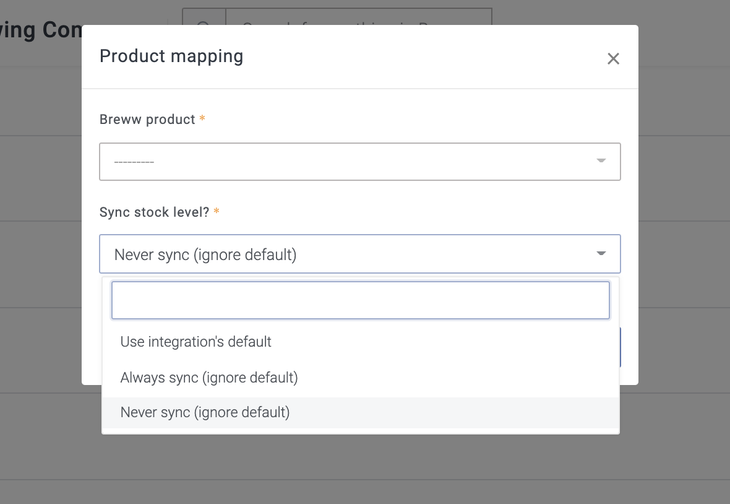730x504 pixels.
Task: Pick "Never sync (ignore default)" in list
Action: [205, 412]
